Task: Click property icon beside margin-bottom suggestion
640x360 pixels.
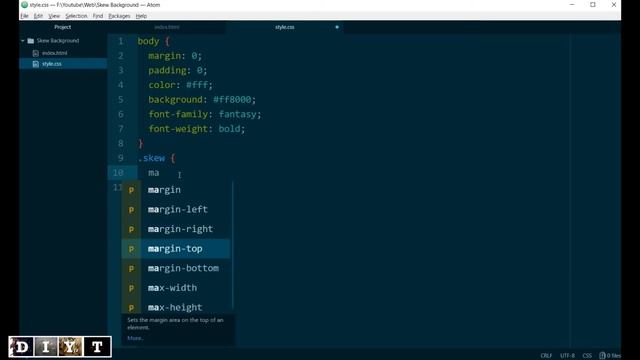Action: [131, 269]
